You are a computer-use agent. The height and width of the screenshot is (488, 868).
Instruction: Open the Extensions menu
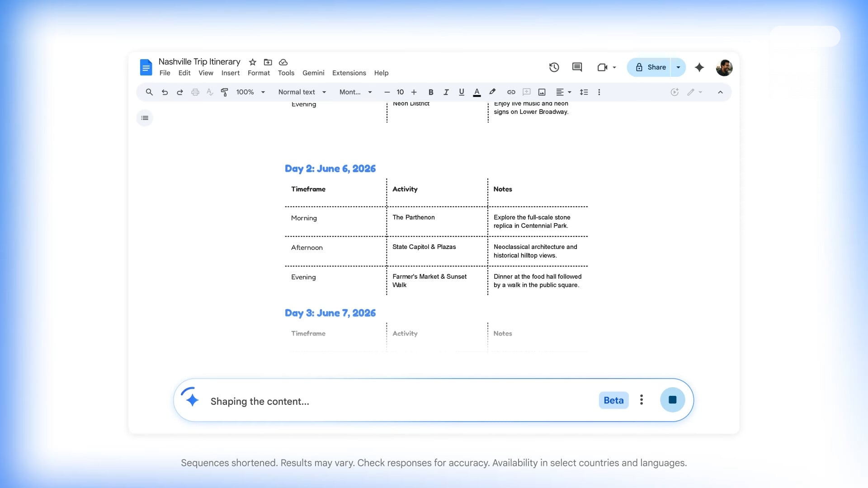(349, 73)
